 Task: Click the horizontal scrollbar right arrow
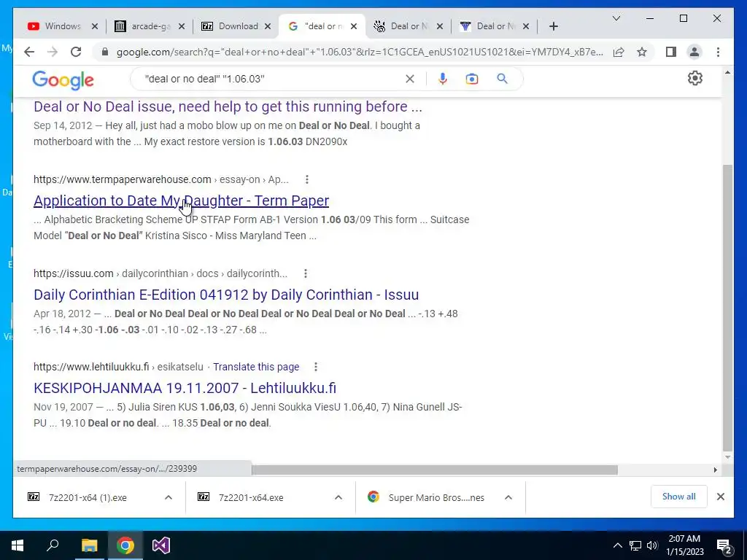point(715,470)
